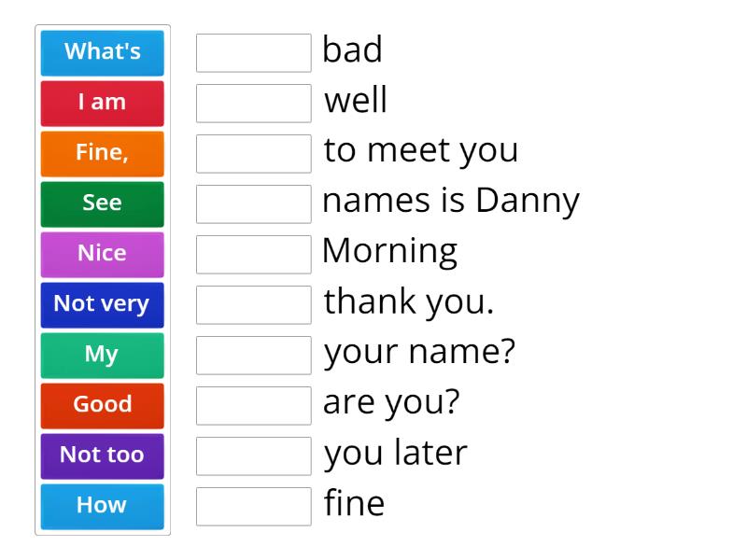Viewport: 747px width, 560px height.
Task: Select the empty box before "Morning"
Action: (253, 255)
